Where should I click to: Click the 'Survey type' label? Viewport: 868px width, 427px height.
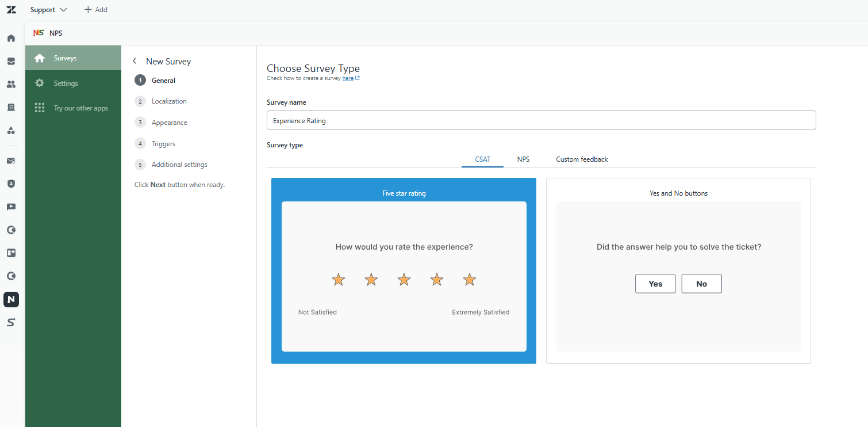click(285, 145)
